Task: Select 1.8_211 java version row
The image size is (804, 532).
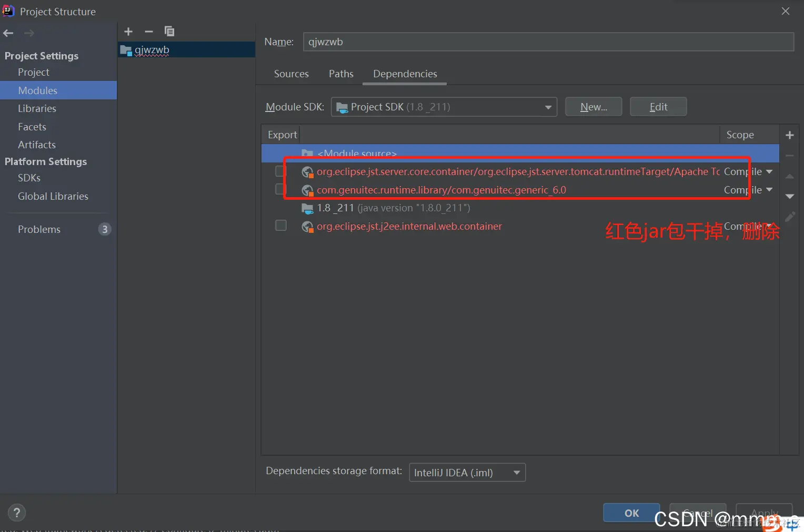Action: tap(519, 208)
